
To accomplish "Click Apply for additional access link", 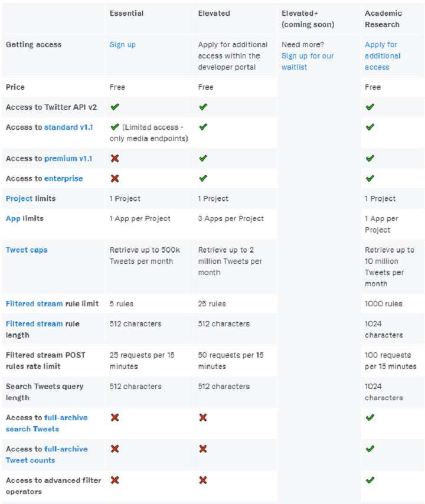I will [x=382, y=56].
